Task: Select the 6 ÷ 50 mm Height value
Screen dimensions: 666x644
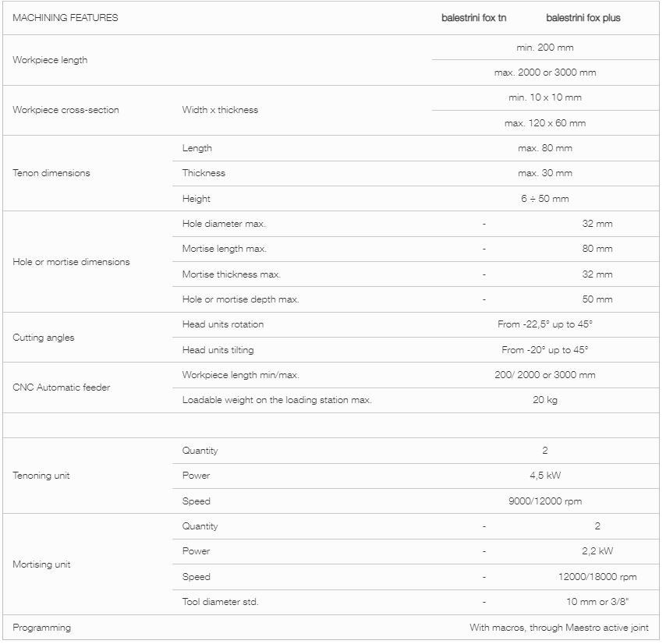Action: (x=545, y=199)
